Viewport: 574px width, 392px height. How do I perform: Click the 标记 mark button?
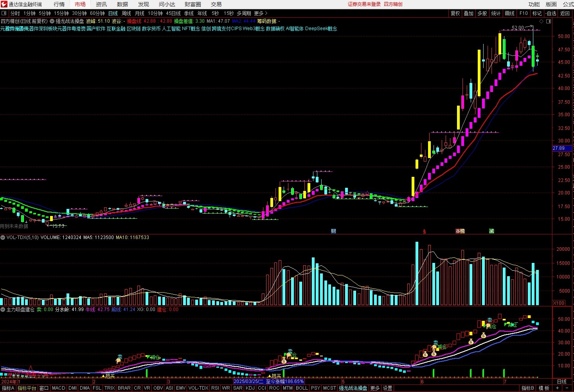[537, 13]
